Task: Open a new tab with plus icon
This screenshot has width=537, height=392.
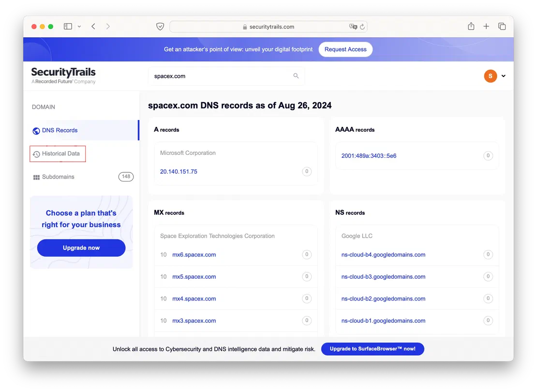Action: [486, 27]
